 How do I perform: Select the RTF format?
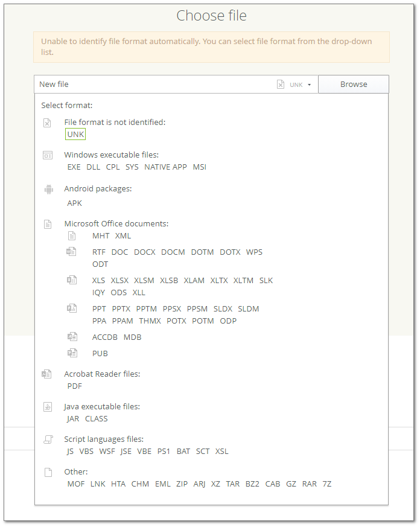point(99,252)
